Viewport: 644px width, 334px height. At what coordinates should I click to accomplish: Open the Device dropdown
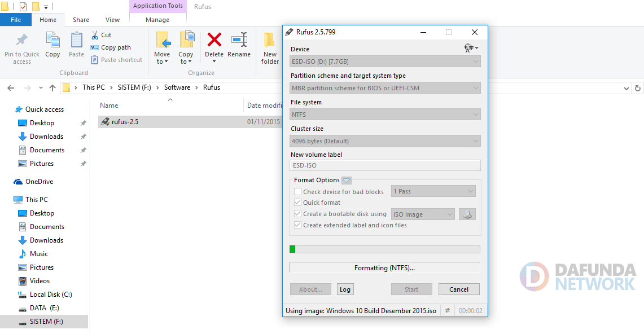385,61
